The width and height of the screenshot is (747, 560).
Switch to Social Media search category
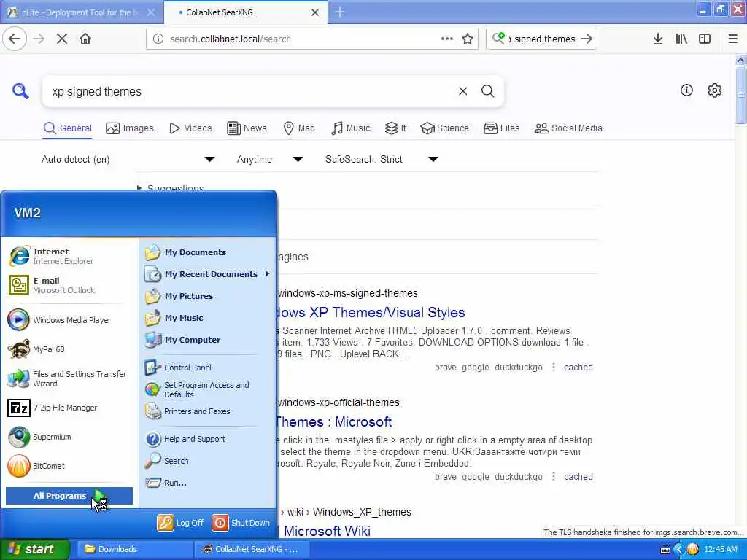coord(568,128)
